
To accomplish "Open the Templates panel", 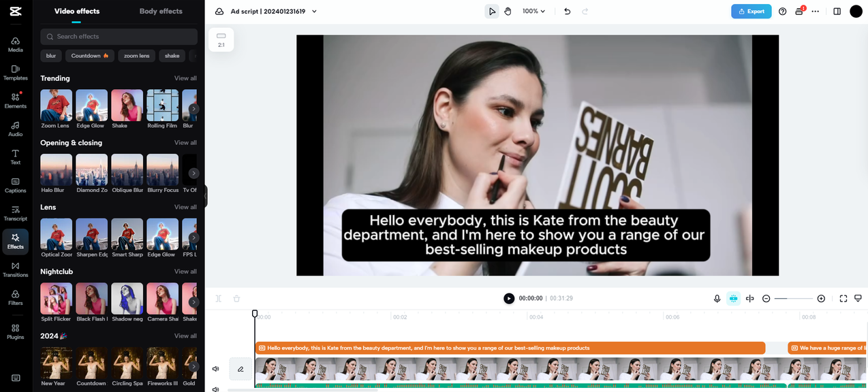I will coord(16,73).
